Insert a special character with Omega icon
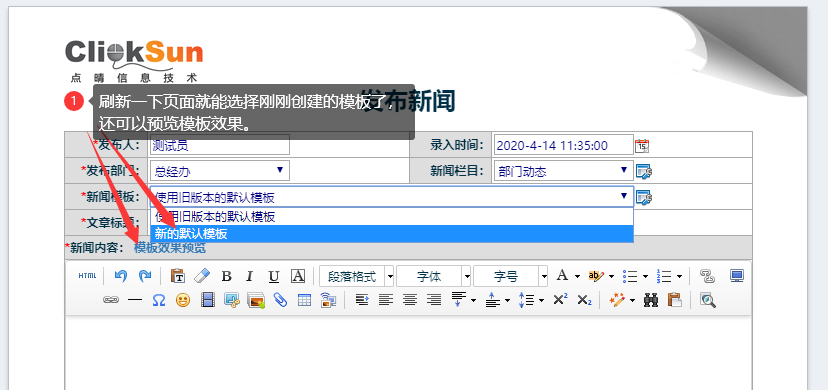 click(158, 300)
